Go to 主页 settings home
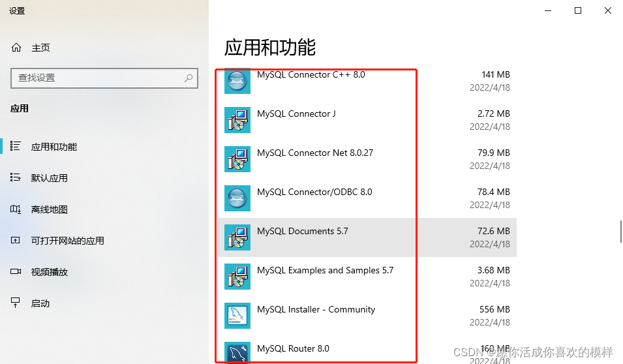Viewport: 623px width, 364px height. pos(40,48)
